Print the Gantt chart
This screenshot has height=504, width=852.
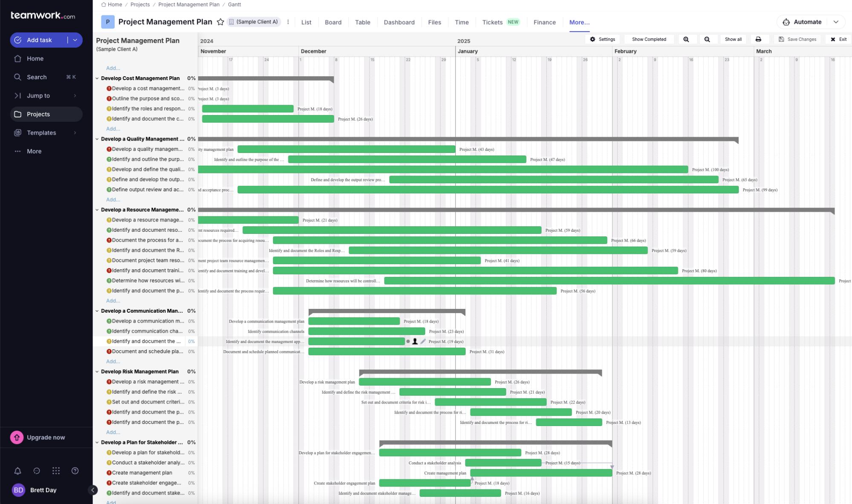click(x=759, y=39)
